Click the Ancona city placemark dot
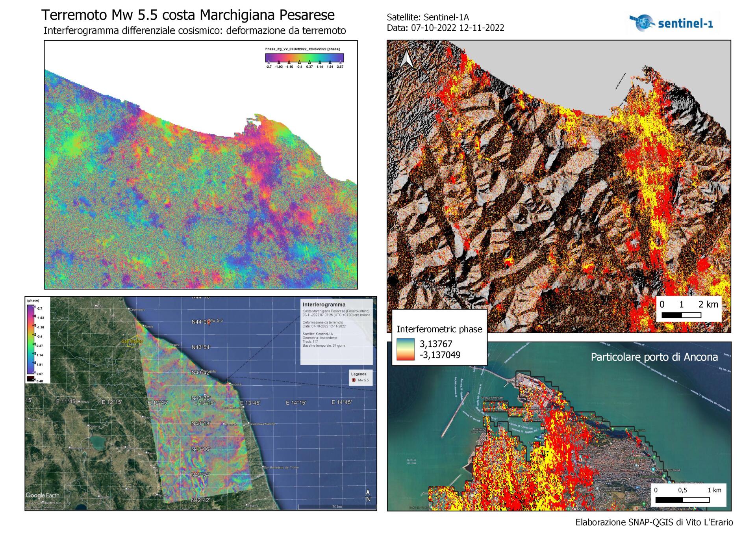 230,383
